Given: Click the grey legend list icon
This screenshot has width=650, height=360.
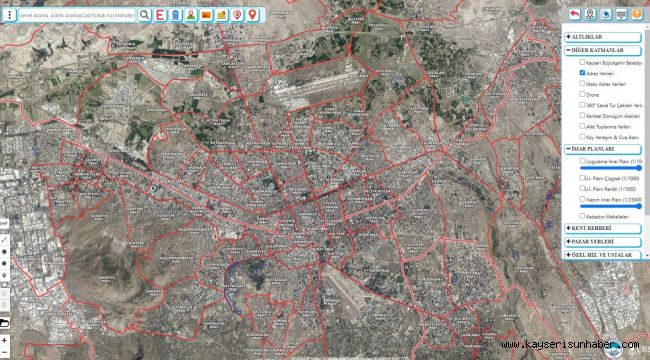Looking at the screenshot, I should [x=621, y=15].
